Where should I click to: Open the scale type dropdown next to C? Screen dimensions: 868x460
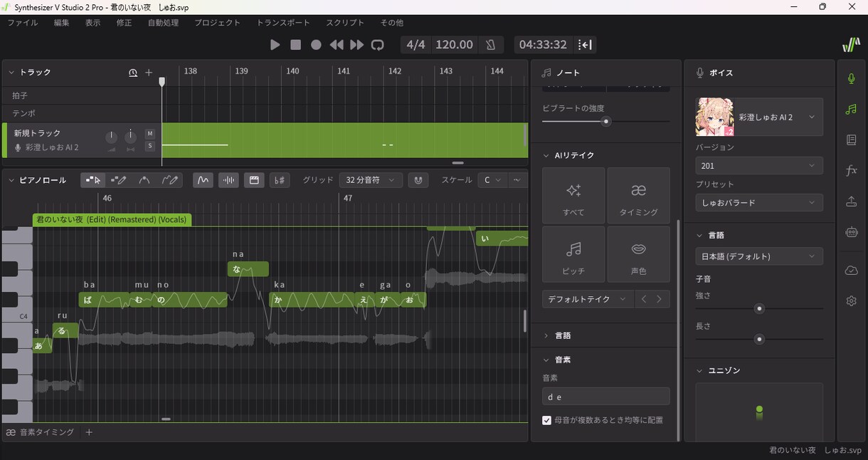[x=517, y=180]
